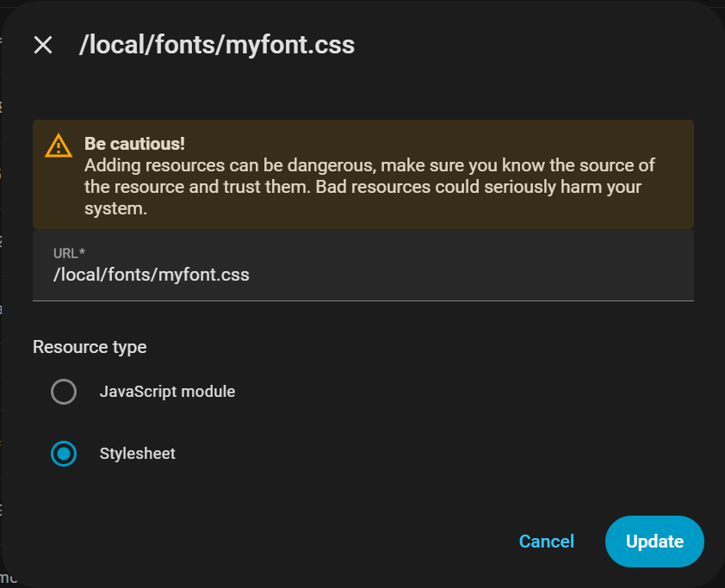
Task: Click the title /local/fonts/myfont.css
Action: coord(216,45)
